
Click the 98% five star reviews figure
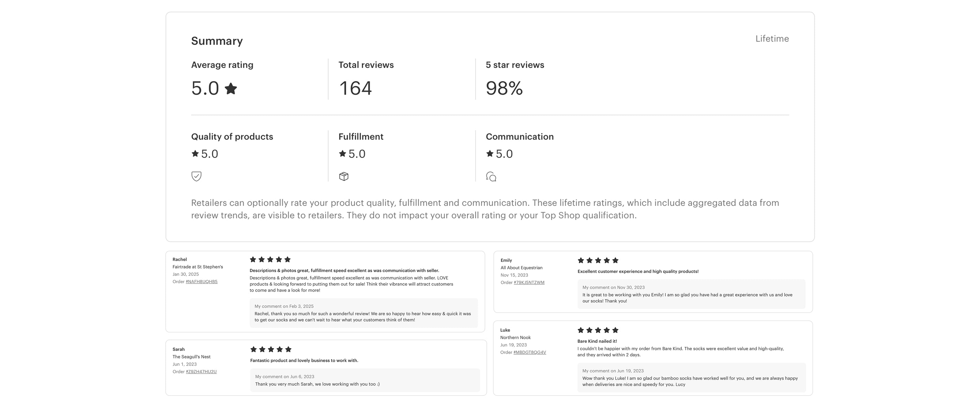click(504, 88)
